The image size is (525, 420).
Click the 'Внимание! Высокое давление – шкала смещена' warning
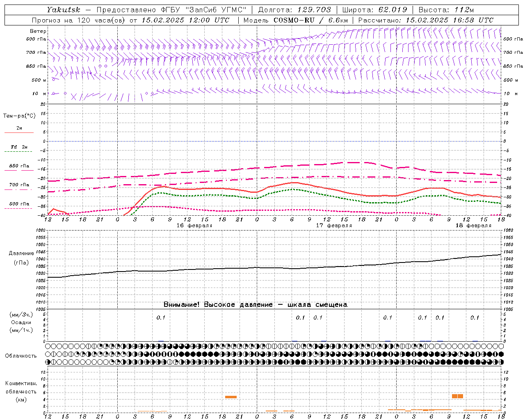click(255, 305)
